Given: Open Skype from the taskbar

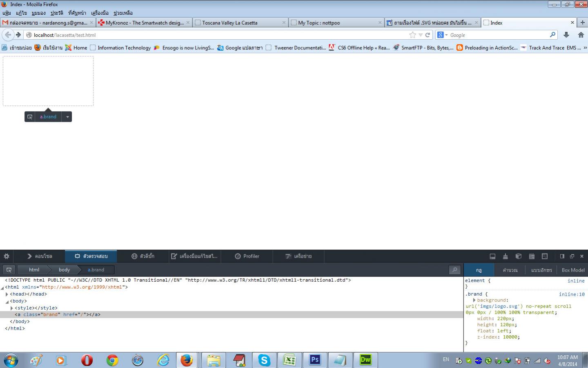Looking at the screenshot, I should [264, 360].
